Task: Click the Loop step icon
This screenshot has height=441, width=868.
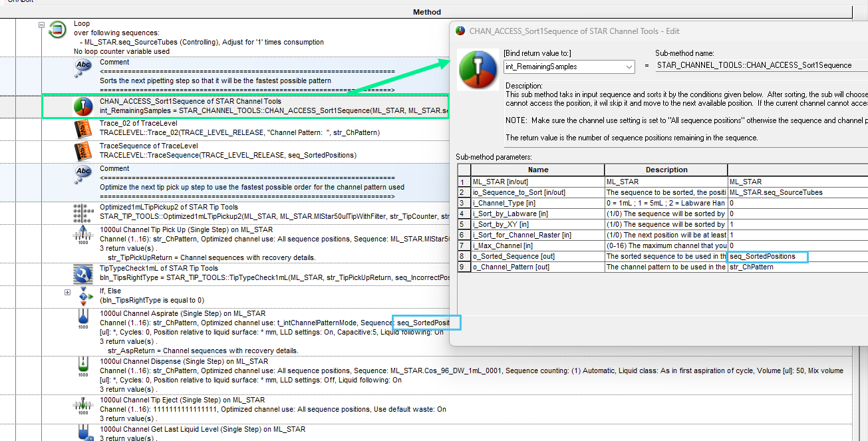Action: tap(57, 29)
